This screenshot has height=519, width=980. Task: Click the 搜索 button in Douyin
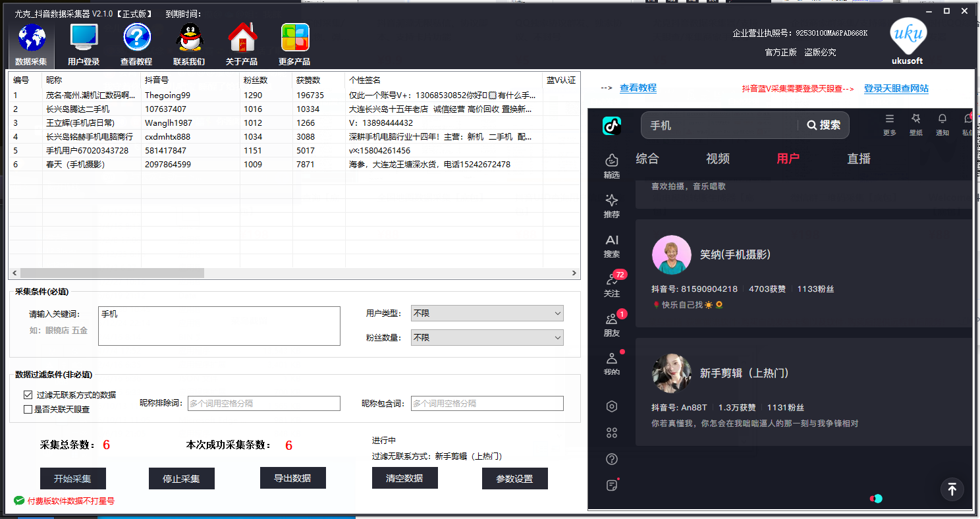click(x=824, y=125)
